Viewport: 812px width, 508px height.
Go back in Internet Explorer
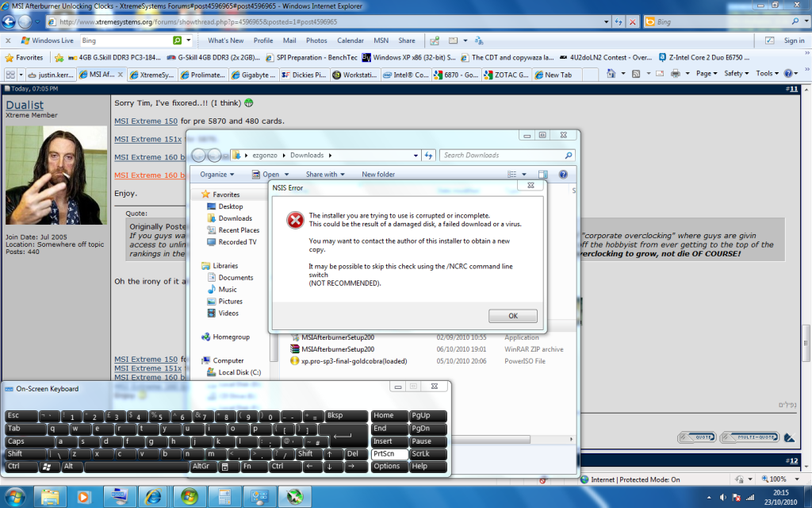pos(9,21)
